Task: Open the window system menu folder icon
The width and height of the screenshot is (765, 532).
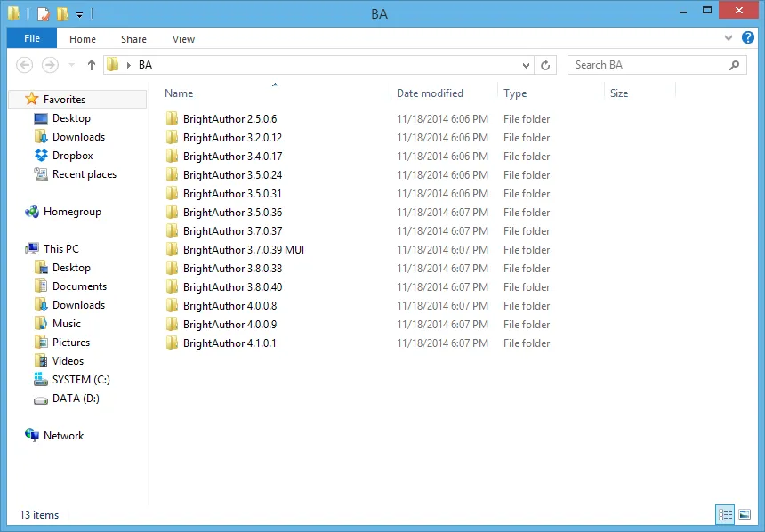Action: click(14, 13)
